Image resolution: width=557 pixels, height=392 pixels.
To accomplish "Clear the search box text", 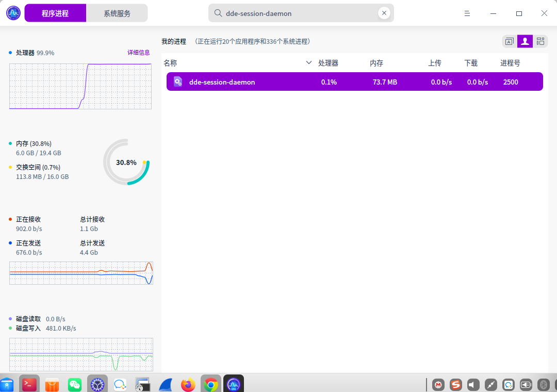I will [384, 13].
